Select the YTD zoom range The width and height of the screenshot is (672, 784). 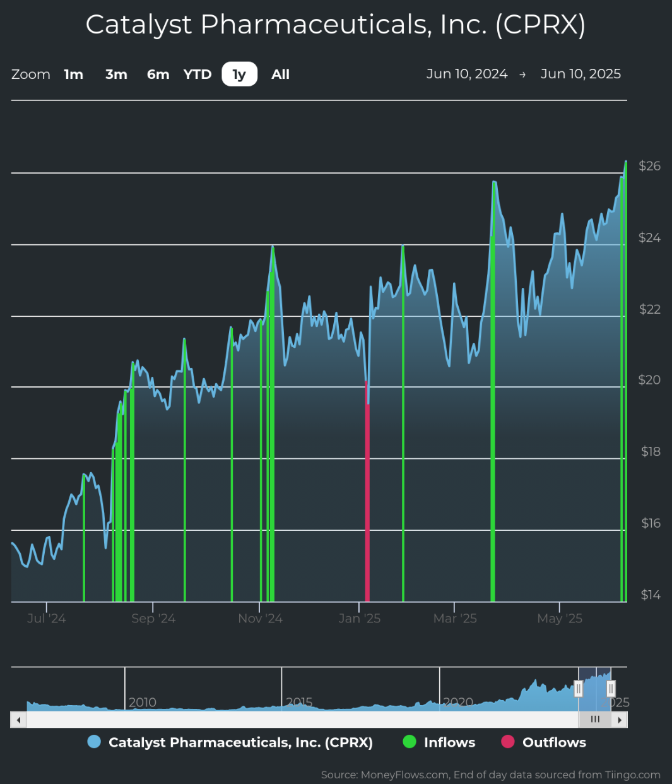click(x=197, y=74)
